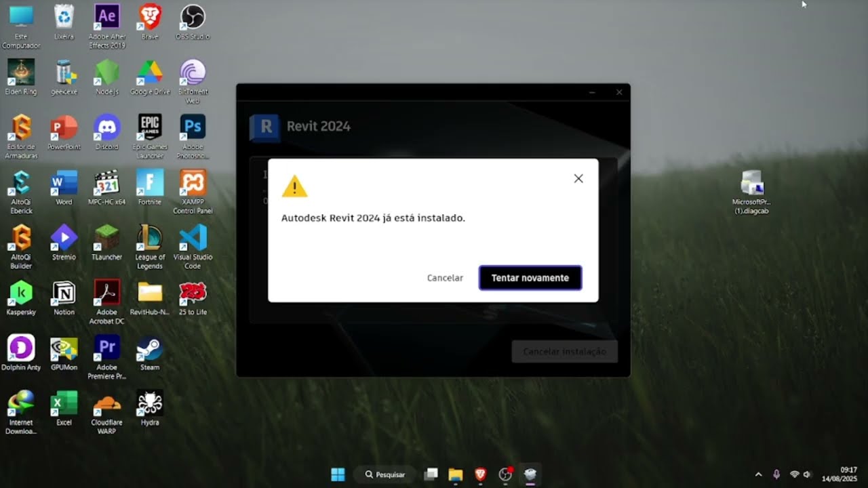Image resolution: width=868 pixels, height=488 pixels.
Task: Open File Explorer from the taskbar
Action: tap(455, 474)
